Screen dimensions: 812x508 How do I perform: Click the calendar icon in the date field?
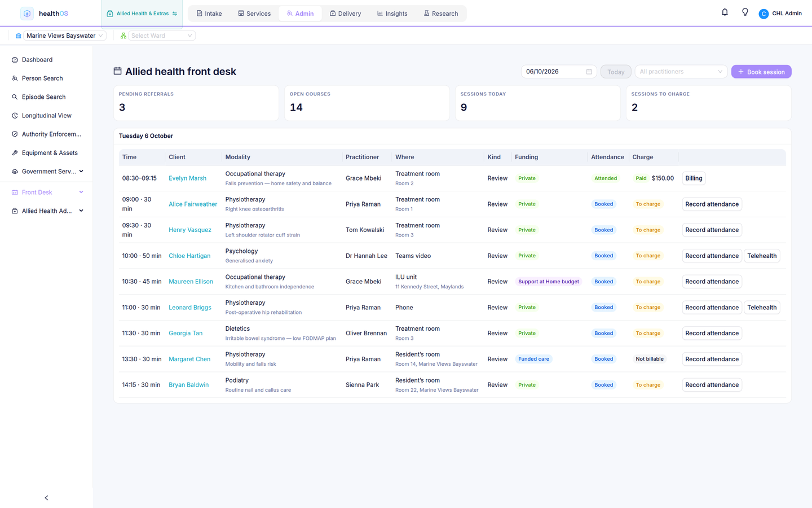click(x=589, y=72)
